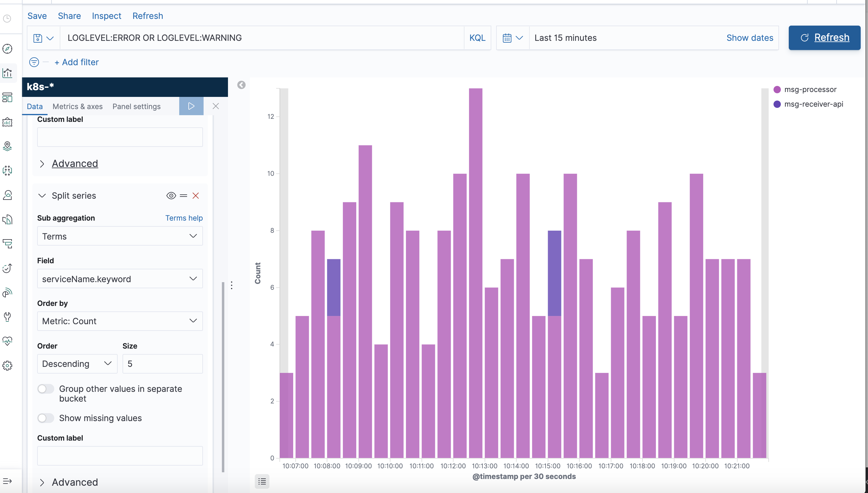
Task: Open the Descending order dropdown
Action: (77, 364)
